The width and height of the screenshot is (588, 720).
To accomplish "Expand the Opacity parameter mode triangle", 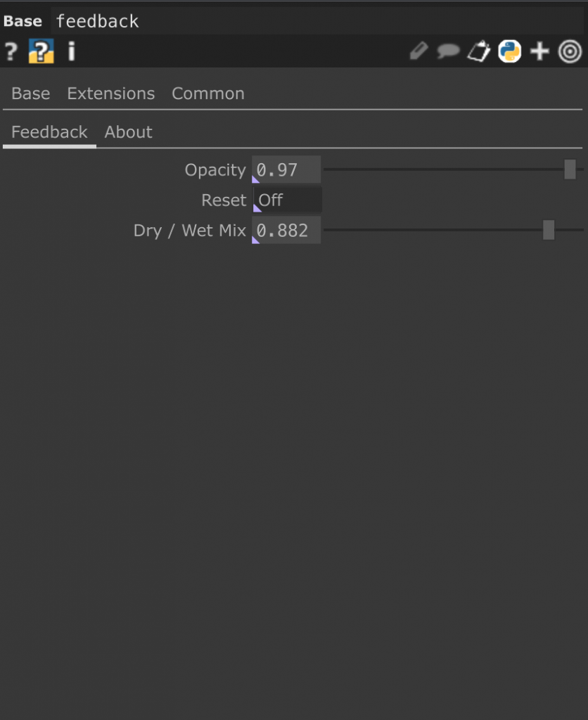I will click(x=255, y=179).
